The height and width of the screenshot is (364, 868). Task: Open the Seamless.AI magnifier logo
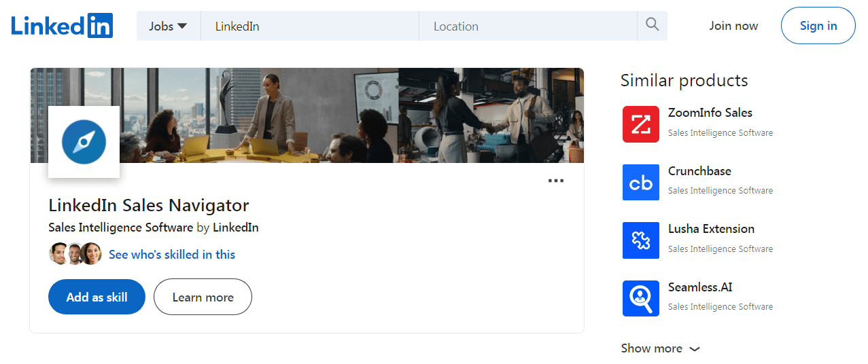point(641,298)
